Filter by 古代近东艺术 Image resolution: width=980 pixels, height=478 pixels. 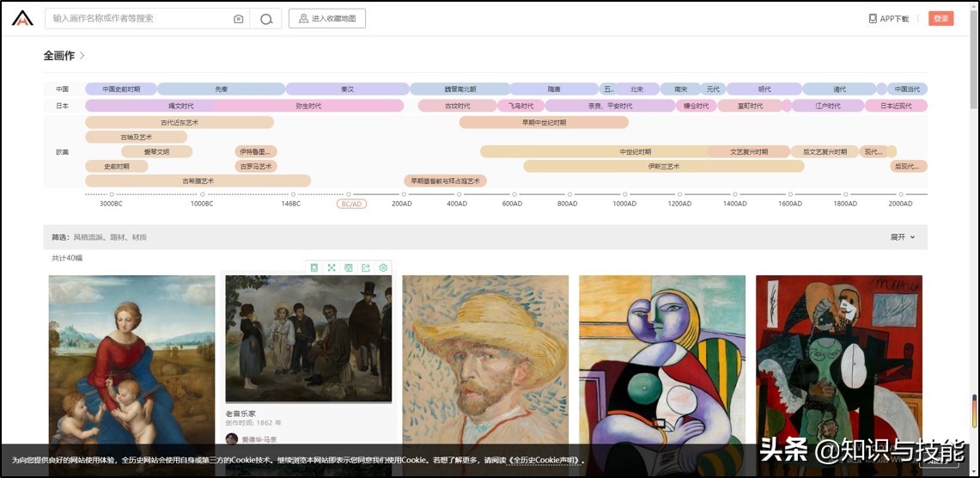180,123
